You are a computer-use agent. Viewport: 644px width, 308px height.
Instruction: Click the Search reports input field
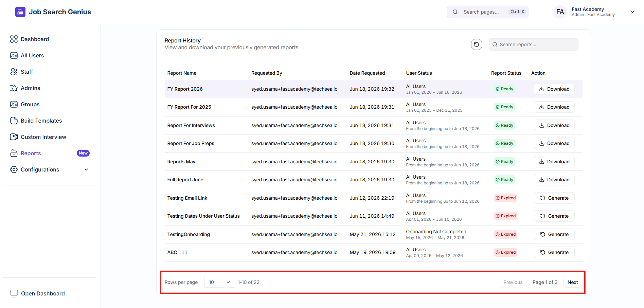533,44
